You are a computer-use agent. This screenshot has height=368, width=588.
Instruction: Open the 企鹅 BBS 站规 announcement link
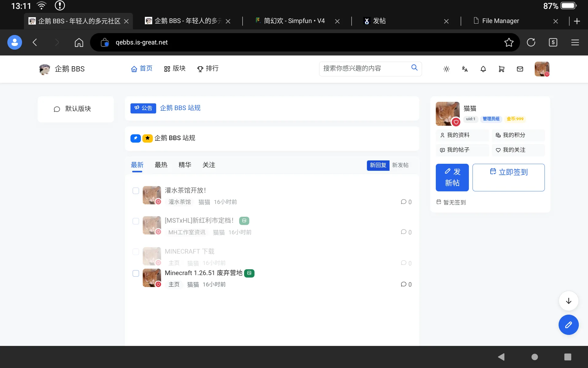[x=180, y=108]
